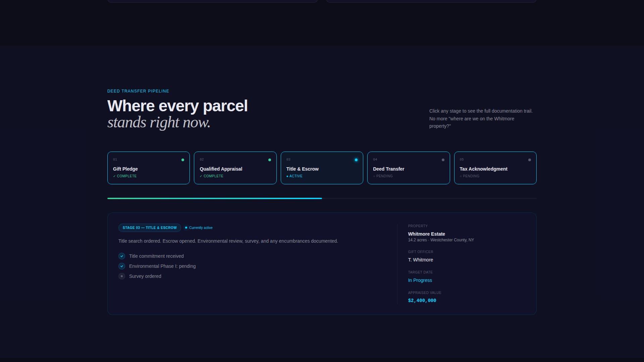Click the Environmental Phase I: pending text
The height and width of the screenshot is (362, 644).
(x=162, y=266)
